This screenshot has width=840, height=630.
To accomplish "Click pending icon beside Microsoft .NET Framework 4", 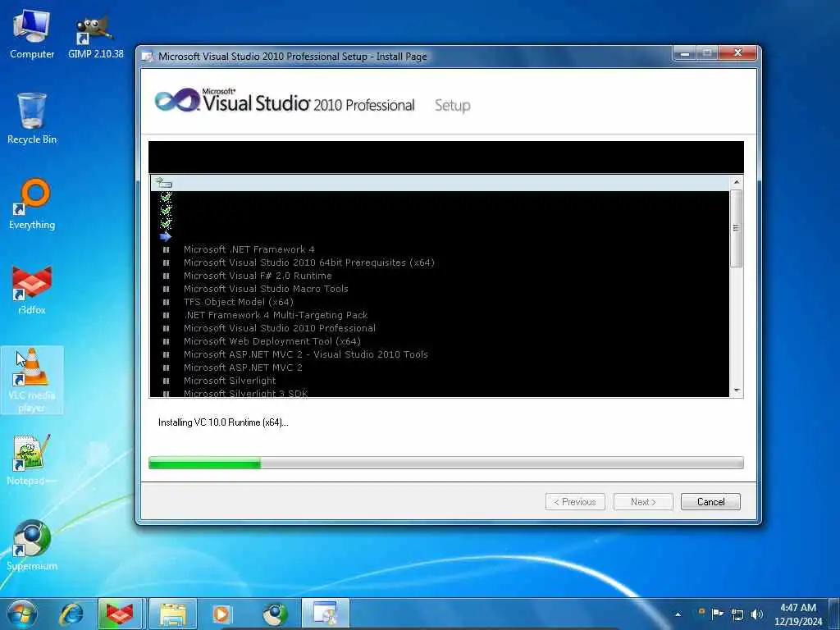I will 166,249.
